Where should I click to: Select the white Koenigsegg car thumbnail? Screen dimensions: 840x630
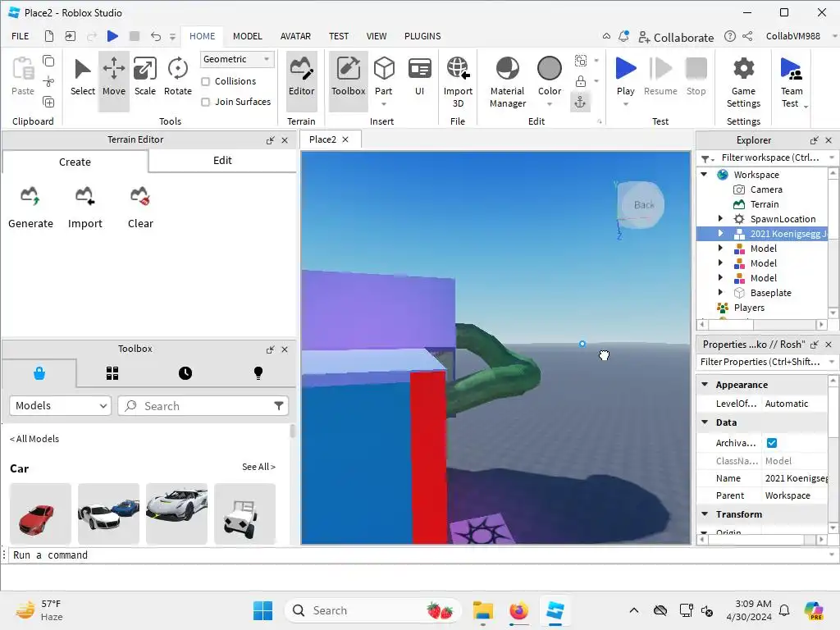coord(177,514)
